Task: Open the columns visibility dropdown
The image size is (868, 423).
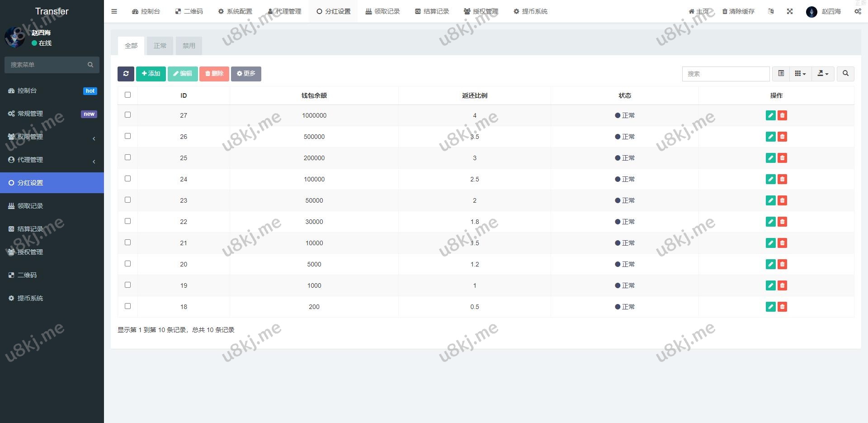Action: click(800, 74)
